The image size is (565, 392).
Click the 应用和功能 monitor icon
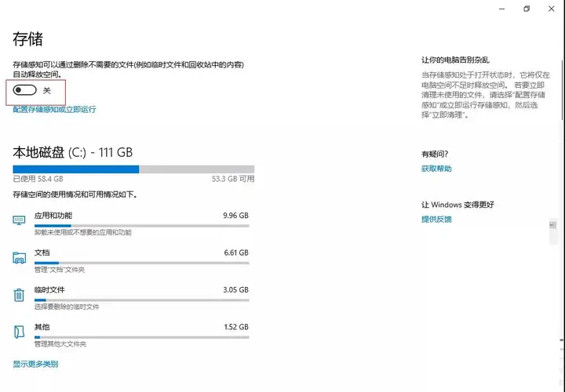point(19,220)
